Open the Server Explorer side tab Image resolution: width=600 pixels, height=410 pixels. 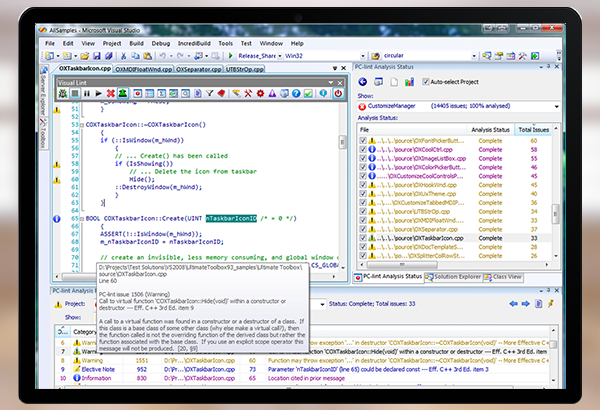point(43,91)
